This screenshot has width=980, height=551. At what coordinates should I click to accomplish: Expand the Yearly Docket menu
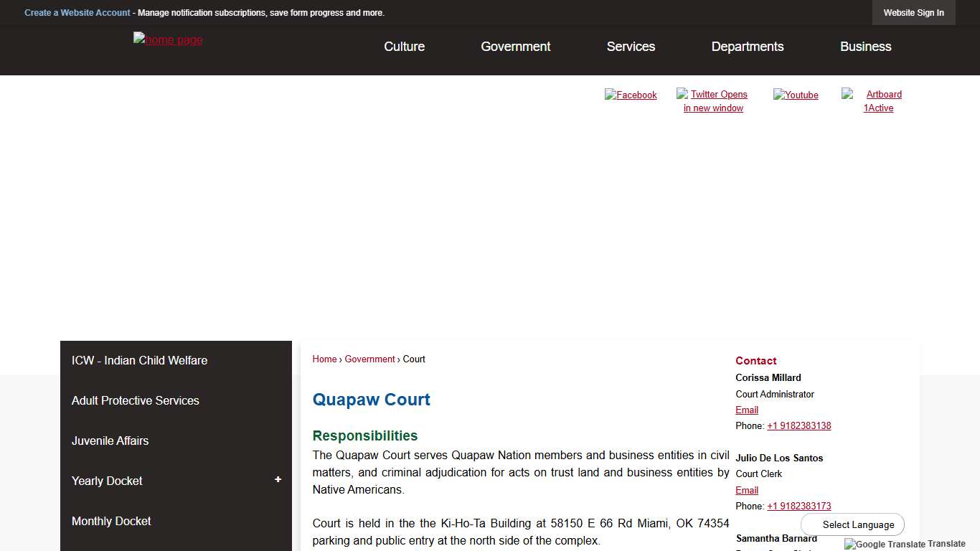click(278, 479)
